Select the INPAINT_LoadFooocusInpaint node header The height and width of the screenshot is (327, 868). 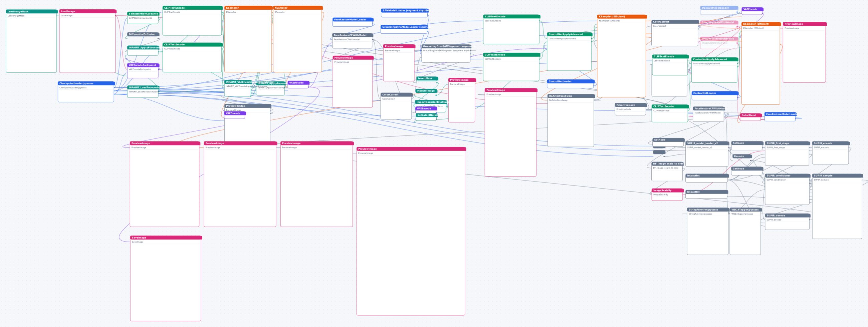pyautogui.click(x=143, y=87)
